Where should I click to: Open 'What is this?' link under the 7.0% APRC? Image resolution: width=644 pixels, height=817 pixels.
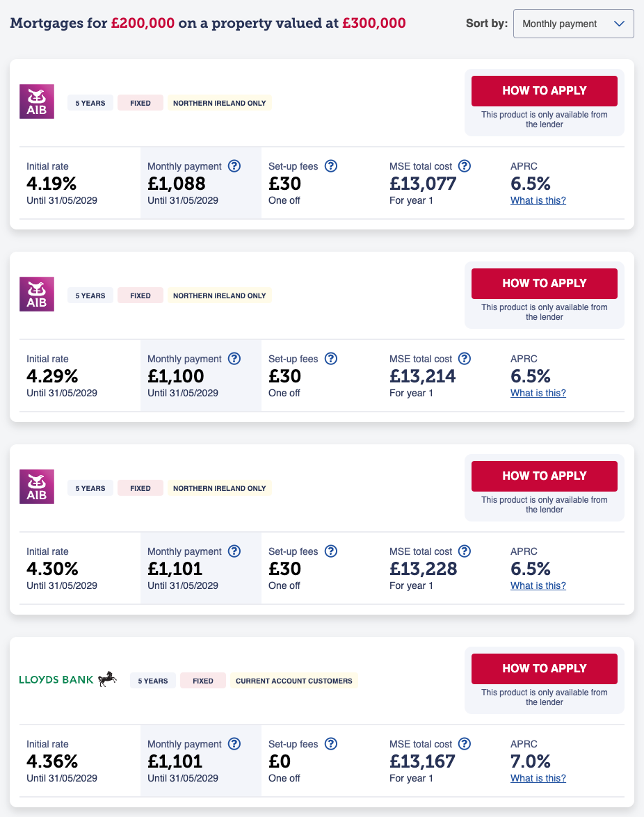coord(538,778)
